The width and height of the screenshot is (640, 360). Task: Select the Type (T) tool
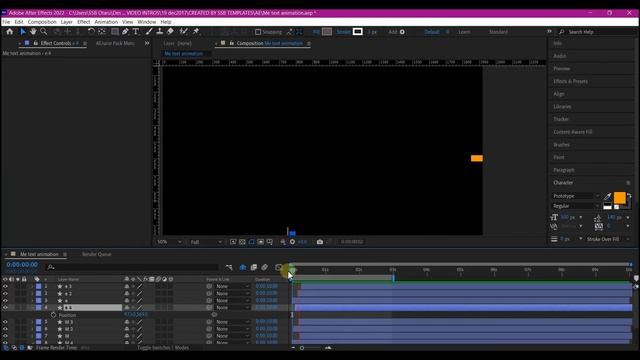pyautogui.click(x=136, y=31)
